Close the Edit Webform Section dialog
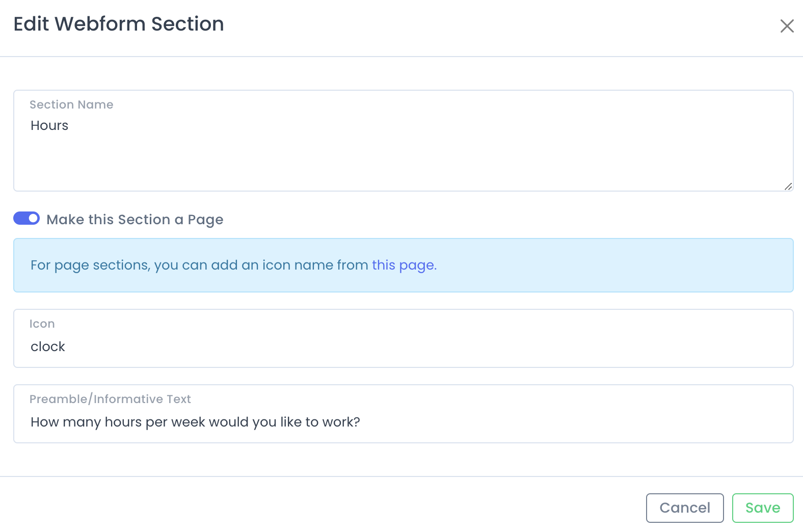 pyautogui.click(x=787, y=26)
